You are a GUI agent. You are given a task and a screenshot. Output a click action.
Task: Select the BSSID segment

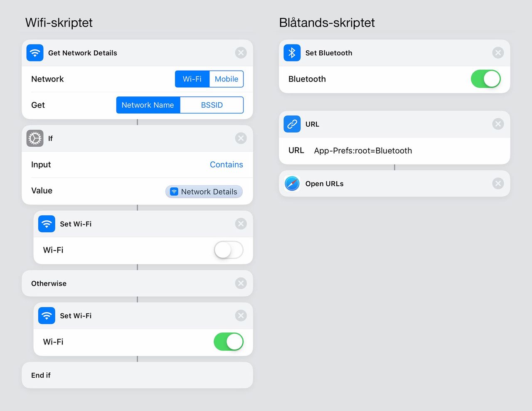pos(212,105)
